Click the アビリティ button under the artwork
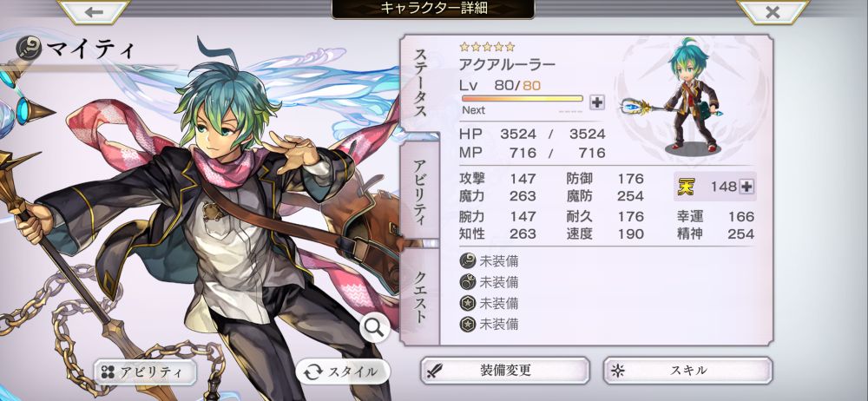The image size is (868, 401). pyautogui.click(x=144, y=371)
